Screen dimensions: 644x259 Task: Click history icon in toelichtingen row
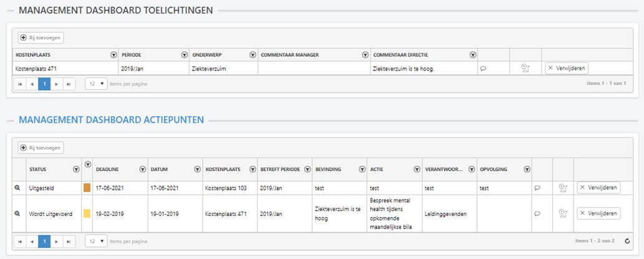pyautogui.click(x=525, y=69)
